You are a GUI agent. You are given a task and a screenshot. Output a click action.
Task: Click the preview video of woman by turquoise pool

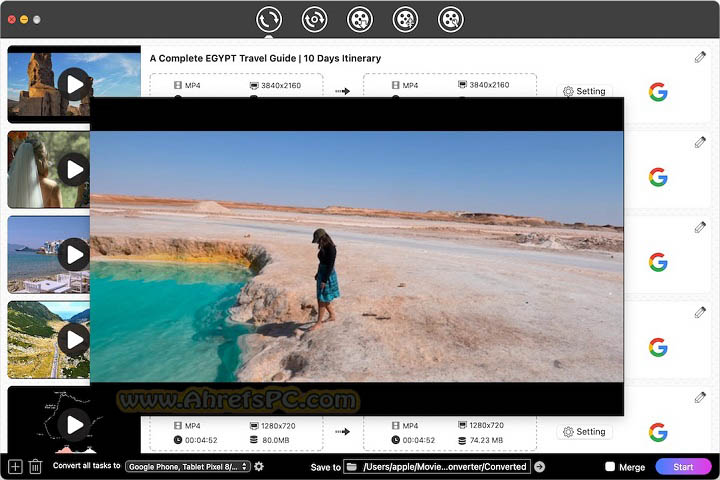[357, 256]
